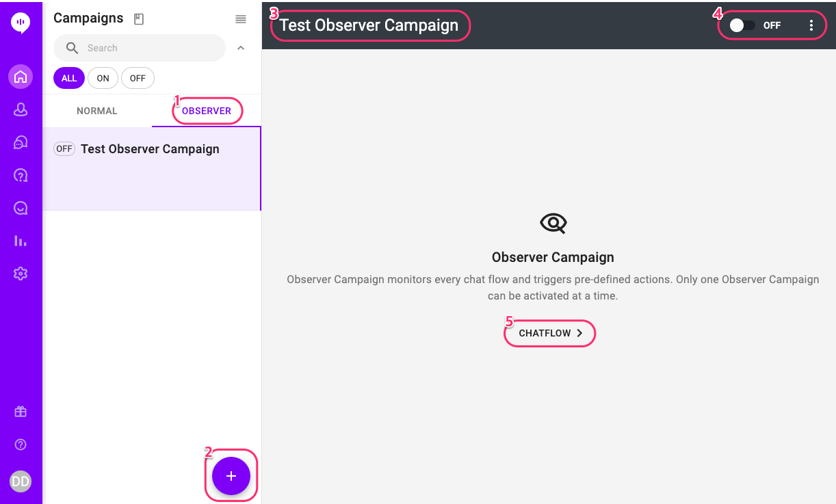Screen dimensions: 836x504
Task: Toggle the campaign OFF switch in the header
Action: (742, 25)
